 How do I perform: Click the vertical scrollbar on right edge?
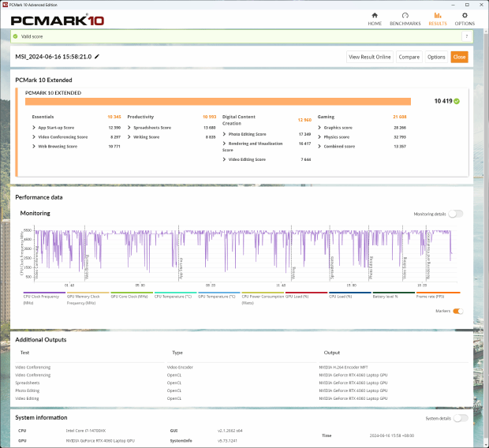[486, 237]
